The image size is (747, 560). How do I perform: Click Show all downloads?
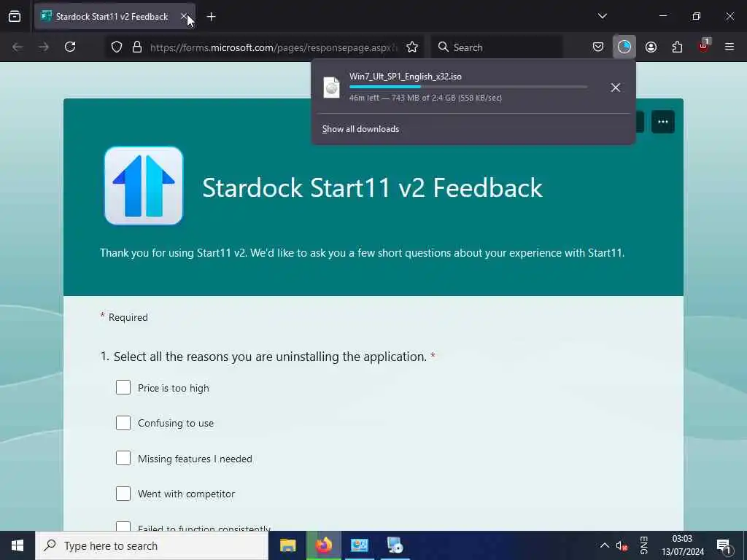point(360,129)
